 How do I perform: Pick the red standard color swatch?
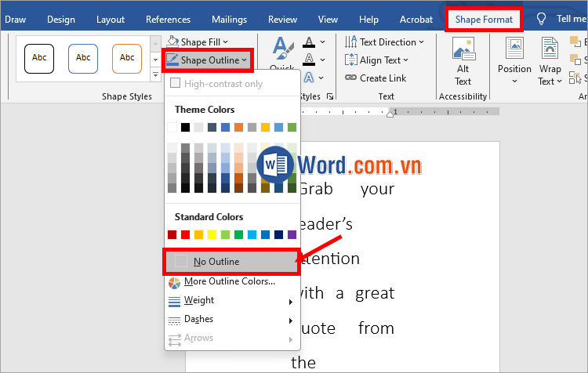[185, 234]
